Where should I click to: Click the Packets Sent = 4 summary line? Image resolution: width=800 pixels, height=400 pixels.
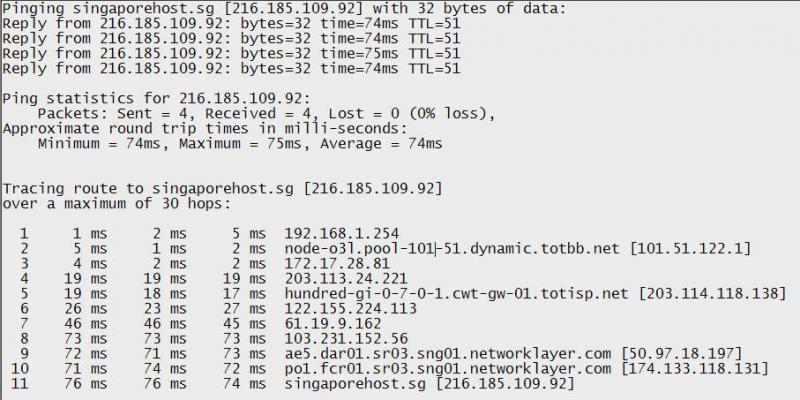click(x=266, y=114)
